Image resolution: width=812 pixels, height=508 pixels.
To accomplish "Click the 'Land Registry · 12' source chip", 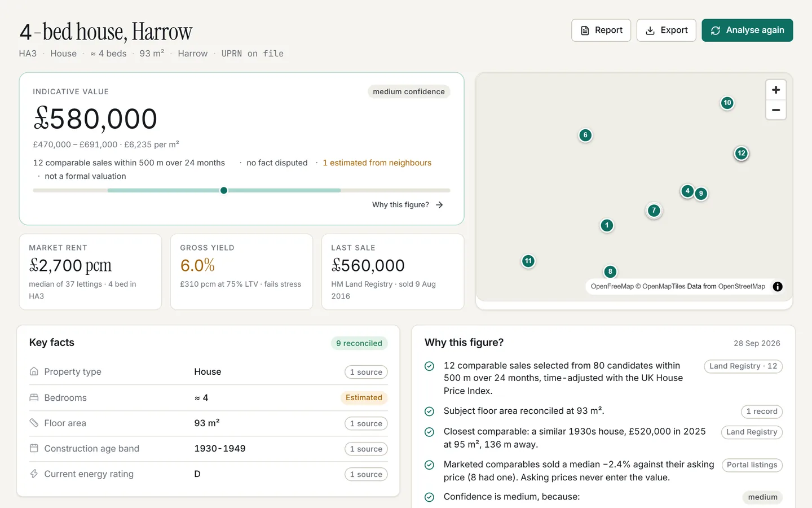I will [743, 366].
